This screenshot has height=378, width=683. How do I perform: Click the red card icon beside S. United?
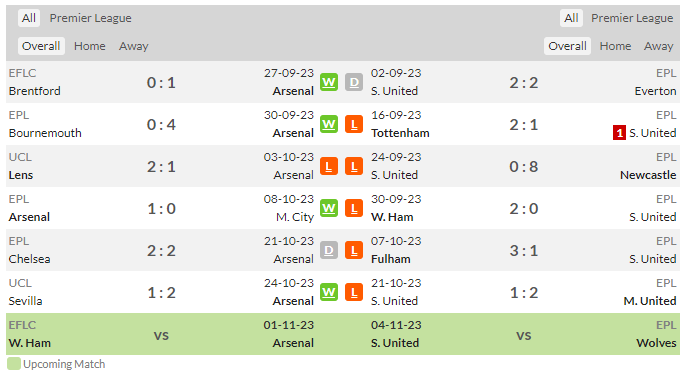pos(619,133)
